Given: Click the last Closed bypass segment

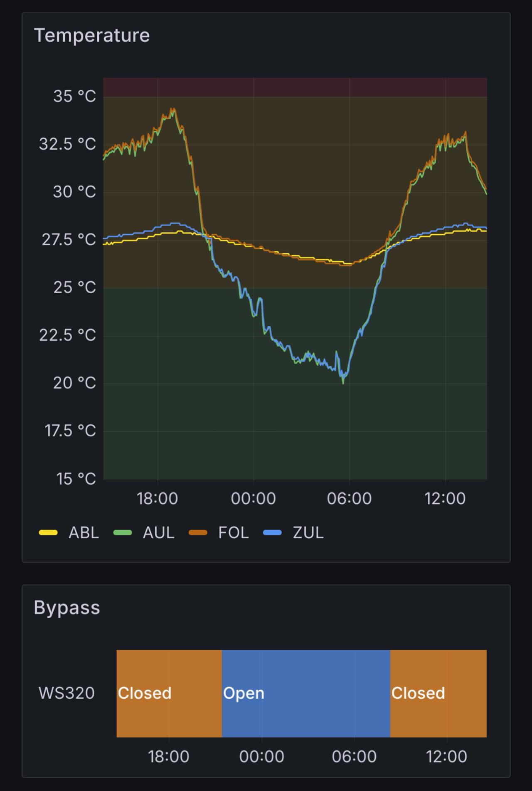Looking at the screenshot, I should tap(438, 693).
